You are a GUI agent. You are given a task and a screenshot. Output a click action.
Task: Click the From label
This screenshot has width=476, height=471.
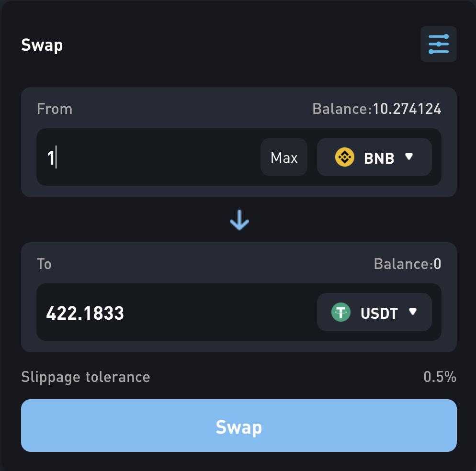point(55,109)
